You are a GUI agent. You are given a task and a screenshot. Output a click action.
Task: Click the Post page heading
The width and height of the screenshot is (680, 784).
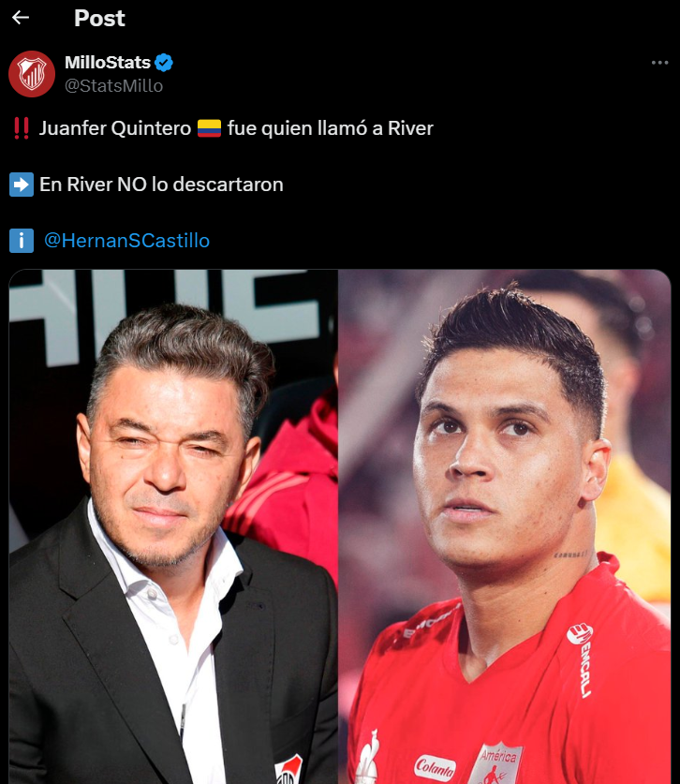coord(99,19)
